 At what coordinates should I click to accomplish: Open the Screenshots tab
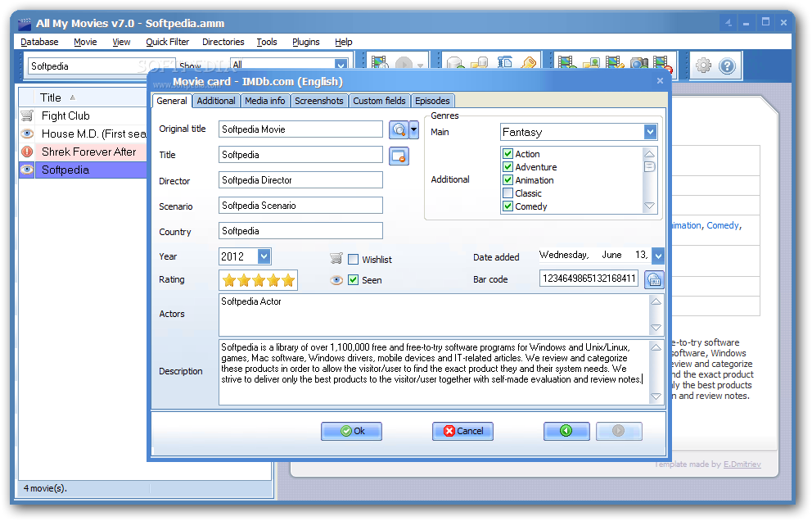[x=319, y=101]
